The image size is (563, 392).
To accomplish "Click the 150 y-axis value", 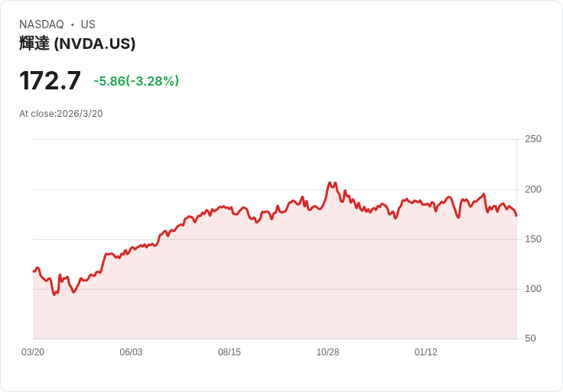I will click(x=532, y=239).
